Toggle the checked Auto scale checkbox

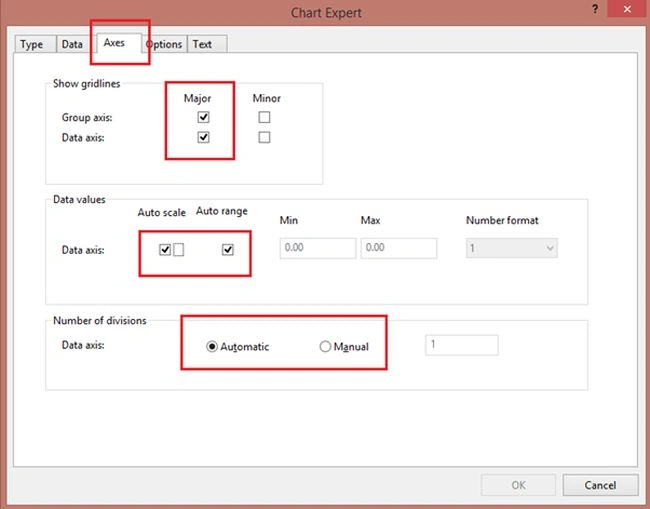point(165,250)
